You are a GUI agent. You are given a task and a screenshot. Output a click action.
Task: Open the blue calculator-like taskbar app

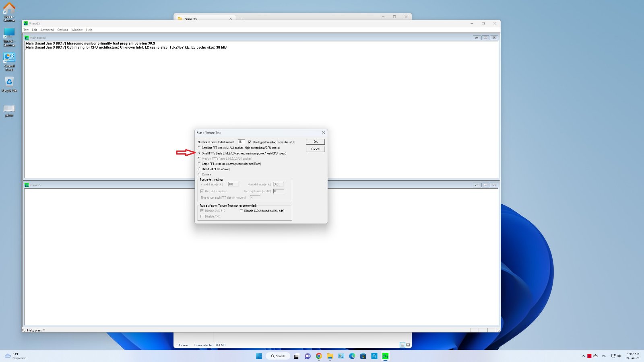click(x=374, y=356)
